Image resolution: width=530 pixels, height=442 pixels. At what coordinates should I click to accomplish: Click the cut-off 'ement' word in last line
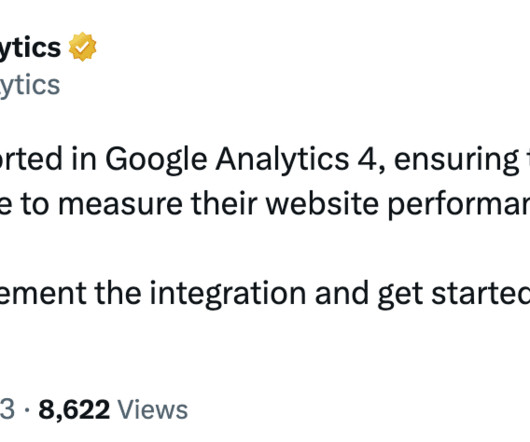coord(43,294)
